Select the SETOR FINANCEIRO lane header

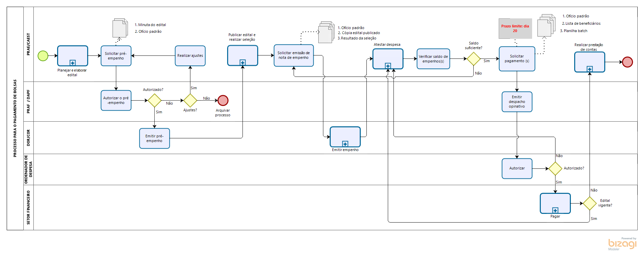point(28,207)
